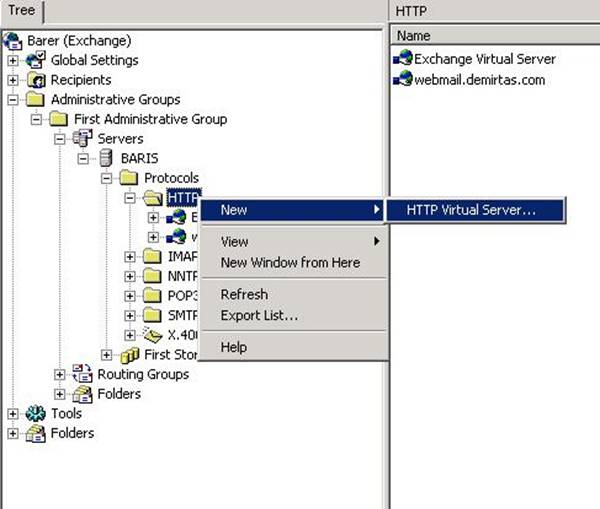
Task: Expand the NNTP node
Action: pos(130,276)
